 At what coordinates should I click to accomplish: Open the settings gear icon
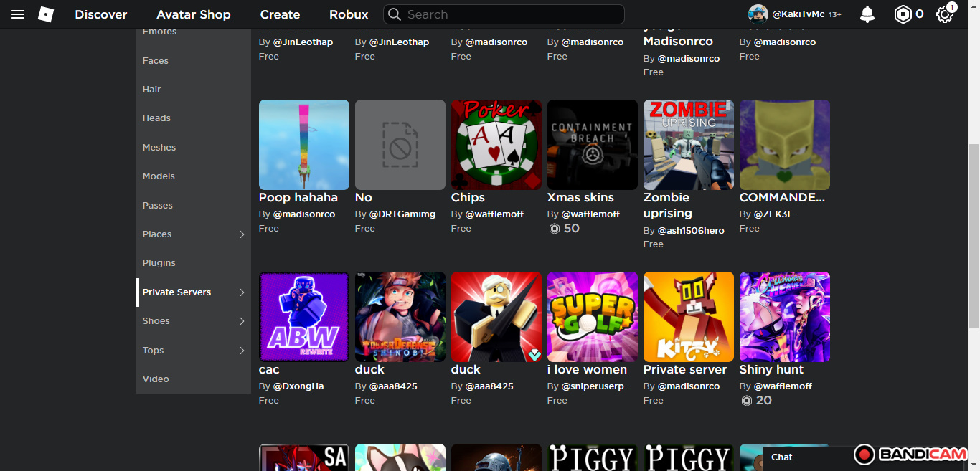coord(944,14)
